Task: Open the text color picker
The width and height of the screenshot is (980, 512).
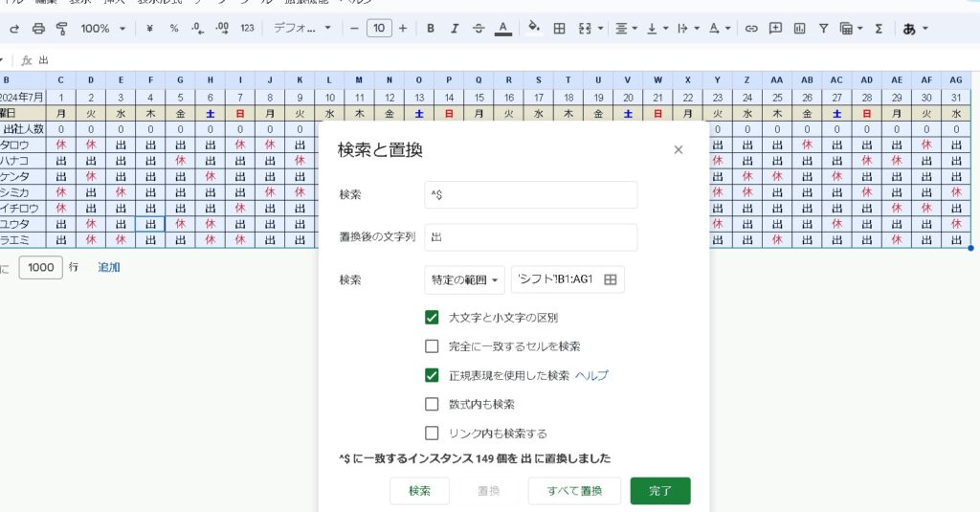Action: coord(503,28)
